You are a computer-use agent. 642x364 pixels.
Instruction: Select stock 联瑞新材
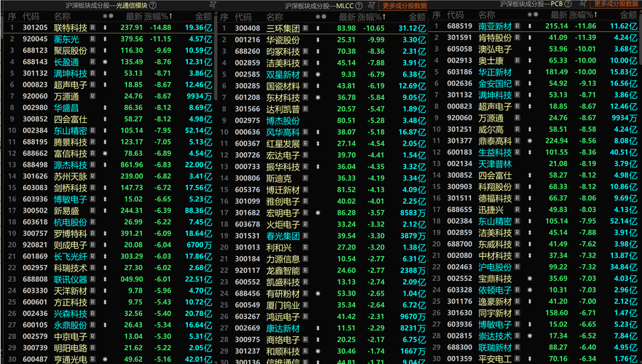click(495, 347)
